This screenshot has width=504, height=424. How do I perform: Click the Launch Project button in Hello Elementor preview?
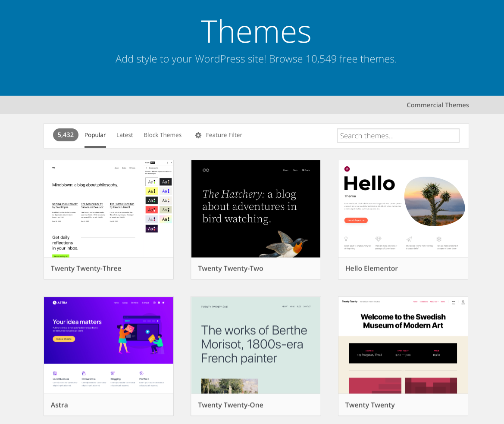356,220
